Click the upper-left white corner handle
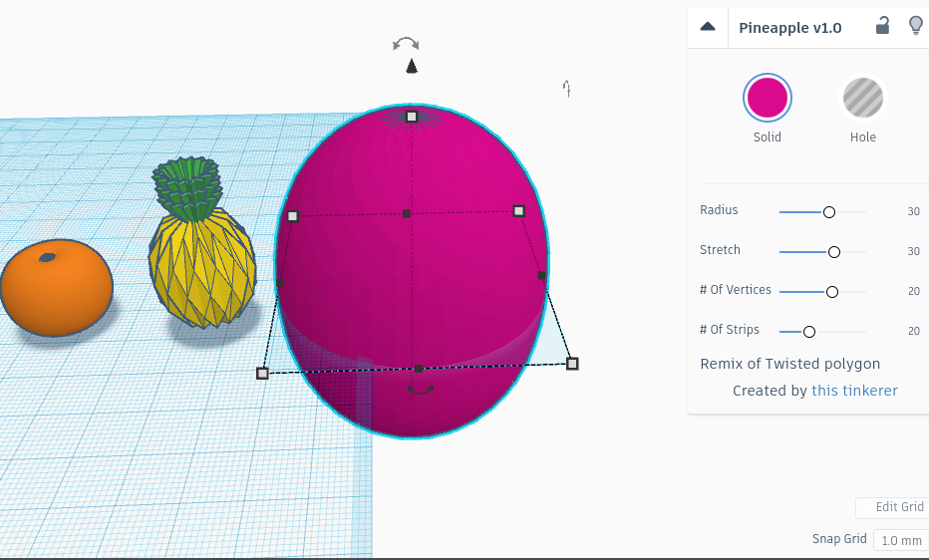Image resolution: width=929 pixels, height=560 pixels. click(293, 216)
